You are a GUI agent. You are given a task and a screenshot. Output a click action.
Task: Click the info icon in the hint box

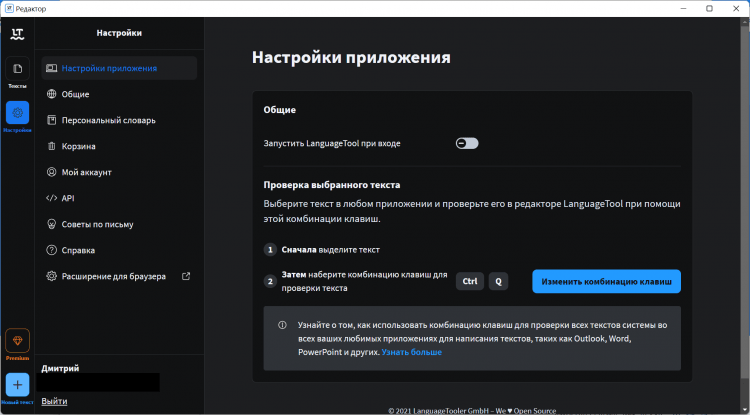[x=282, y=325]
